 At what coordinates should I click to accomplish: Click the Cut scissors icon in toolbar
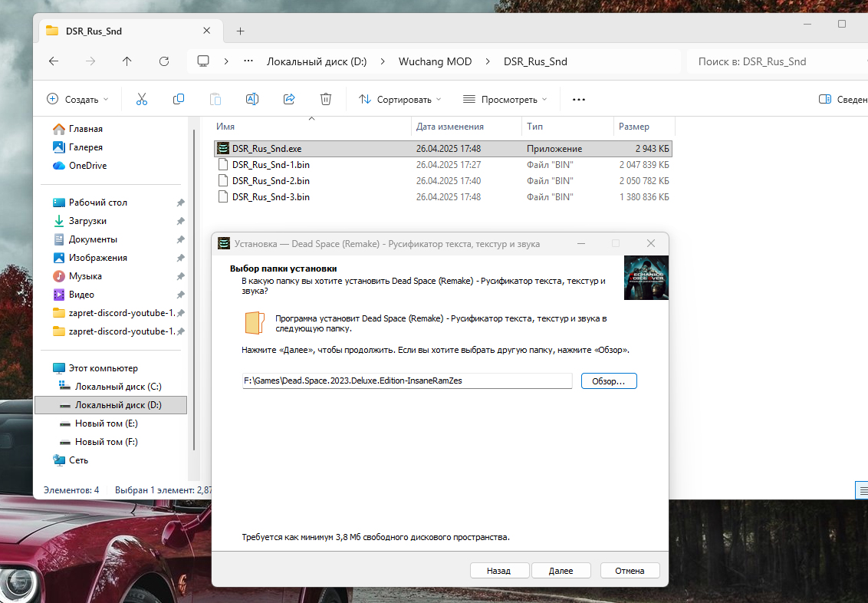coord(142,99)
